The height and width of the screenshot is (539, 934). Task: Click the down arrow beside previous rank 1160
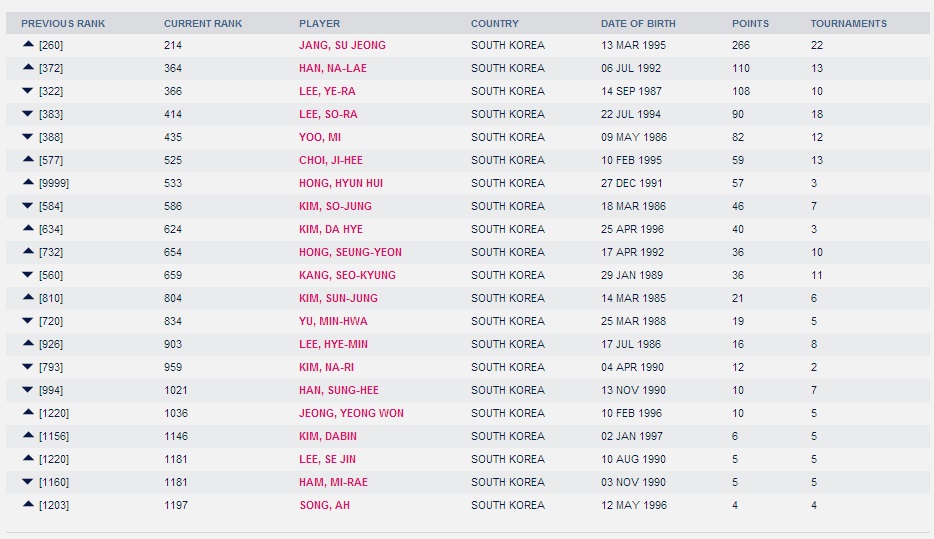[28, 482]
